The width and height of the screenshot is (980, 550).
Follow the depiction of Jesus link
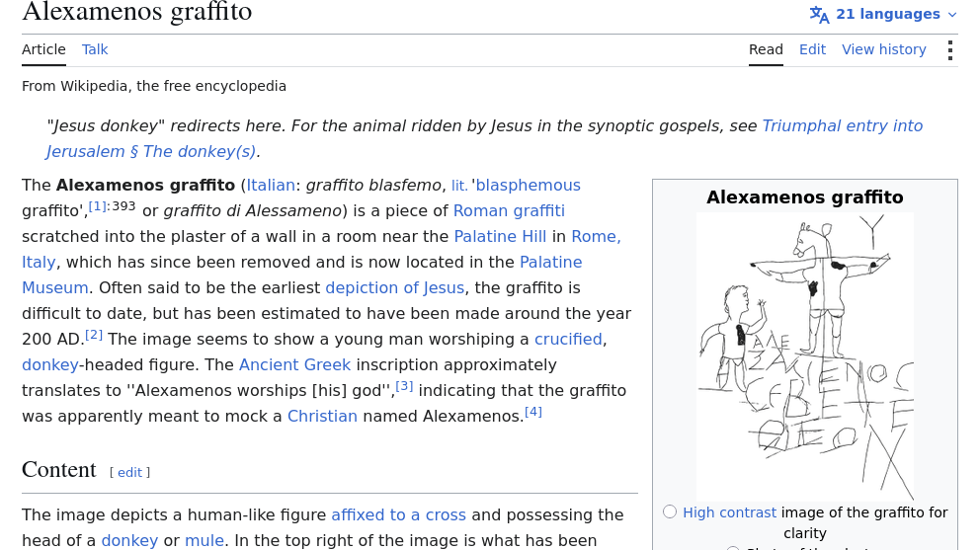395,287
